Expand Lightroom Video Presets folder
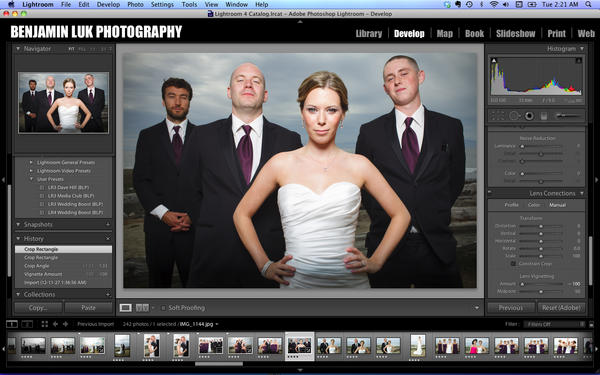 [x=31, y=171]
